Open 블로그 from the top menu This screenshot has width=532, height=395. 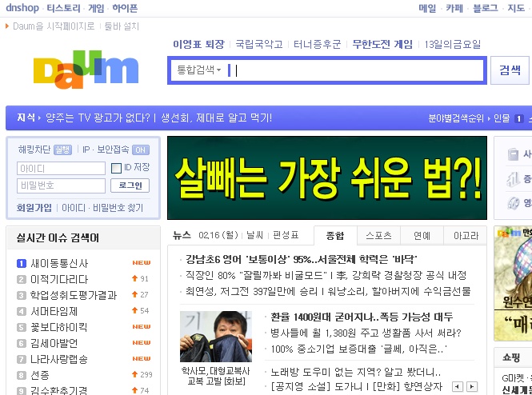(x=485, y=8)
